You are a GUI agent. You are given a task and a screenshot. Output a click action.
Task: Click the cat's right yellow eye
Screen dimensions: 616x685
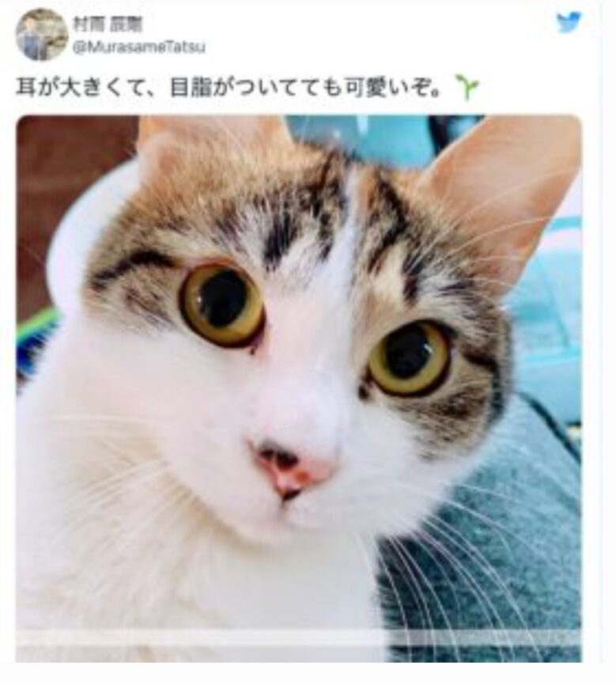click(x=409, y=358)
